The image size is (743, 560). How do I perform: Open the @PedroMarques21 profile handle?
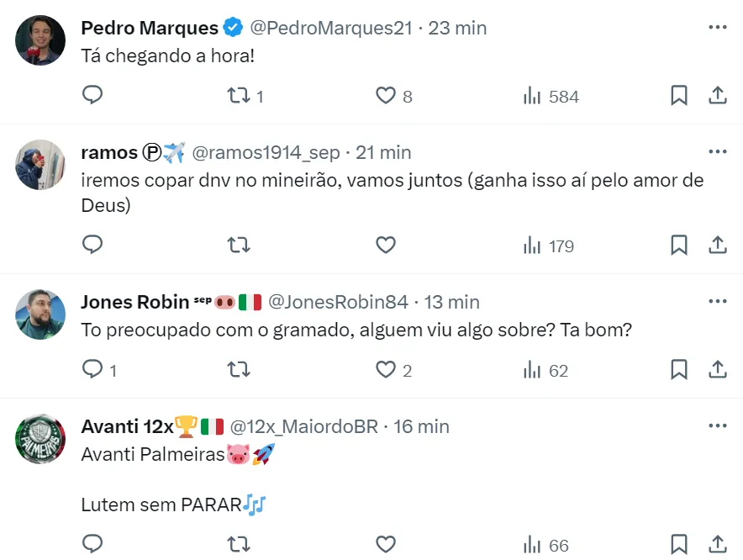pos(331,28)
